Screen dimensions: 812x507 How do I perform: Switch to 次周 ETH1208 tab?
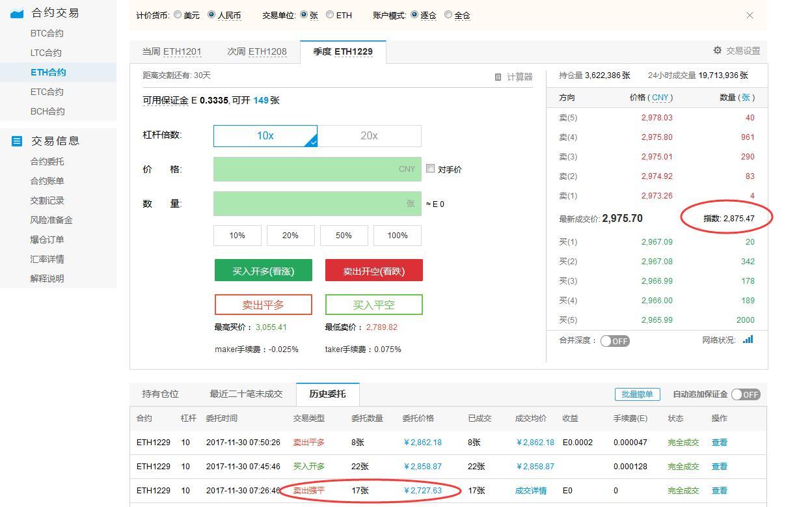click(x=257, y=51)
